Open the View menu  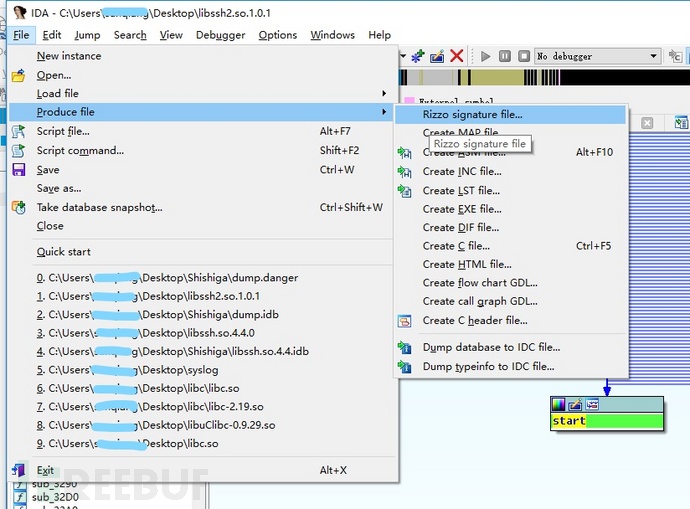(x=171, y=35)
